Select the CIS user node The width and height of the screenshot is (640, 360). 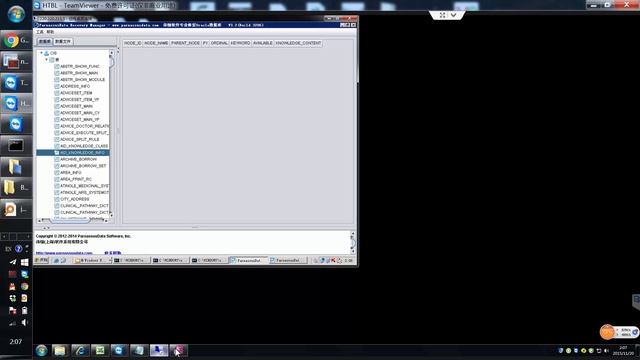click(50, 53)
